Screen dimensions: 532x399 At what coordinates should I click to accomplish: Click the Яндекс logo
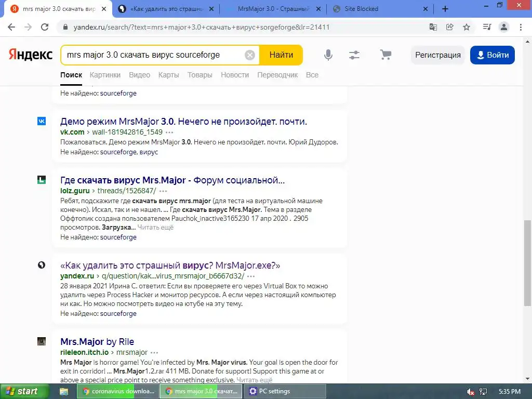point(31,55)
